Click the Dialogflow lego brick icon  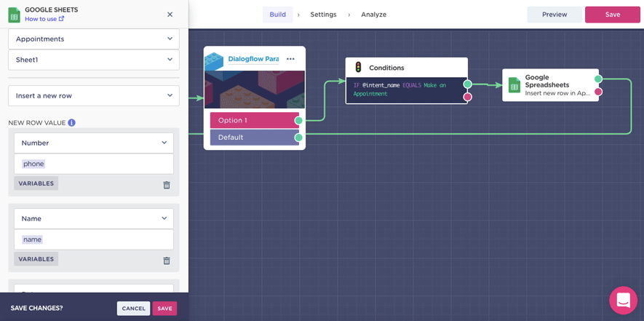pos(213,61)
